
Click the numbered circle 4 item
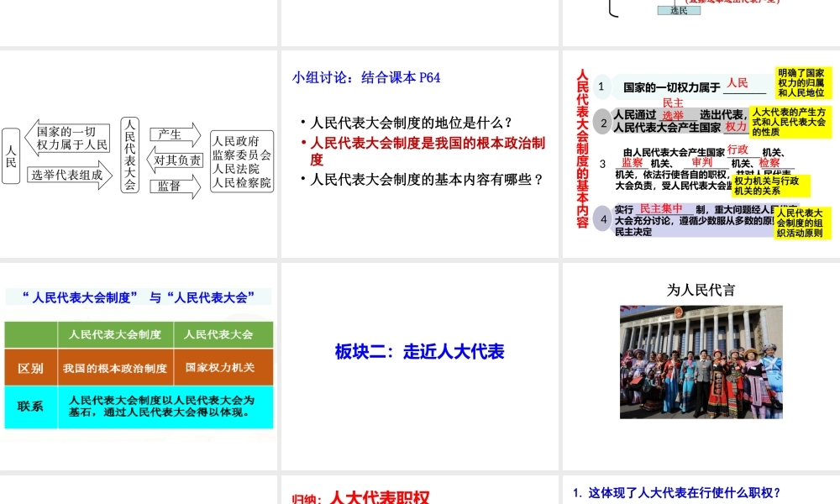click(603, 218)
